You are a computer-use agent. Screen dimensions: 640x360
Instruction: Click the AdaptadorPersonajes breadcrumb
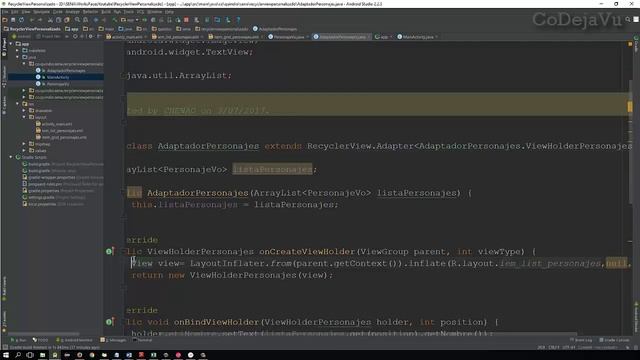pyautogui.click(x=275, y=29)
